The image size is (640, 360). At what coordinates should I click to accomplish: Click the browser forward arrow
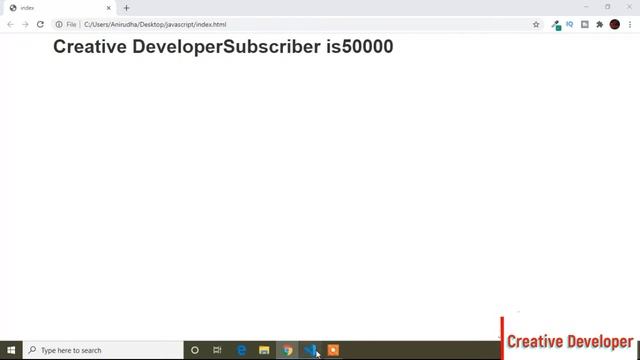[25, 24]
